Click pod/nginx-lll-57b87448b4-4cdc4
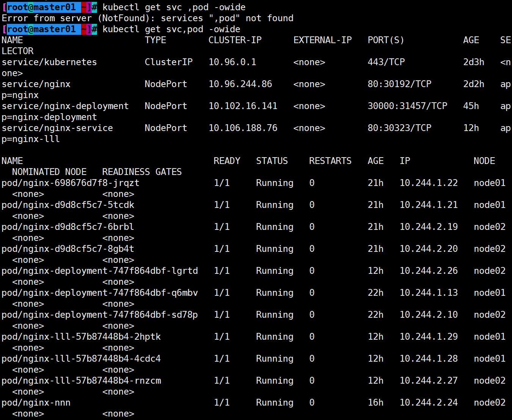 tap(81, 359)
